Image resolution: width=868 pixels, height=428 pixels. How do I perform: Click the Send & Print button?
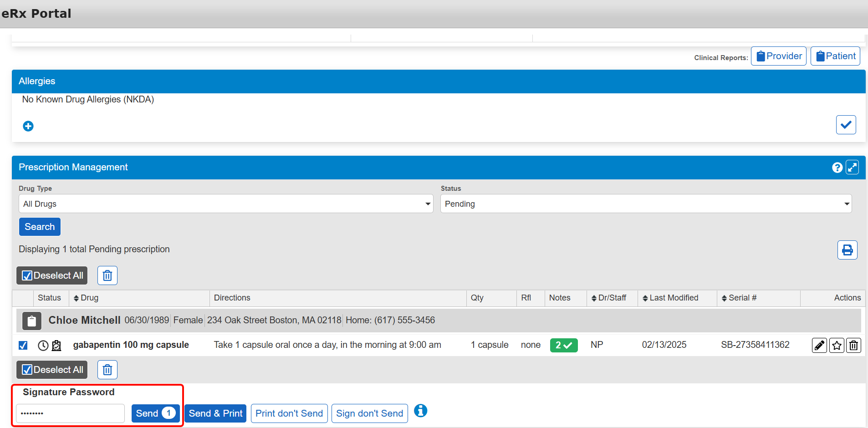click(215, 413)
